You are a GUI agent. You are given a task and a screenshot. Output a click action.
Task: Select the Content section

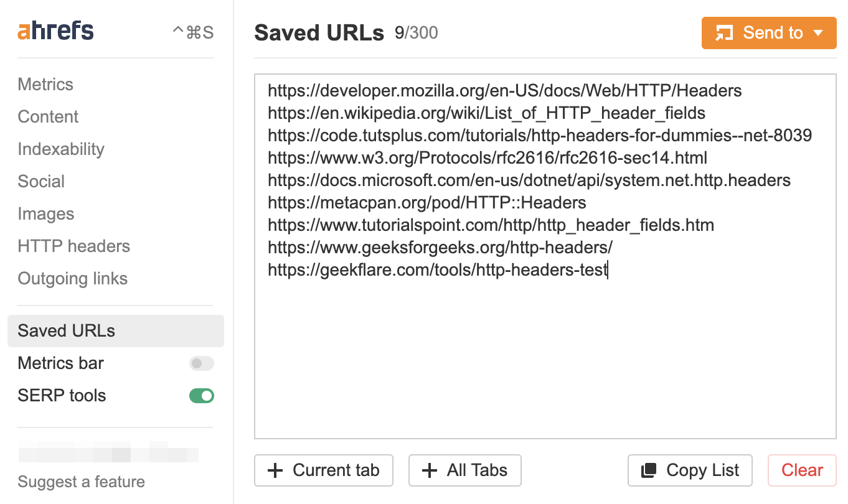click(x=47, y=116)
